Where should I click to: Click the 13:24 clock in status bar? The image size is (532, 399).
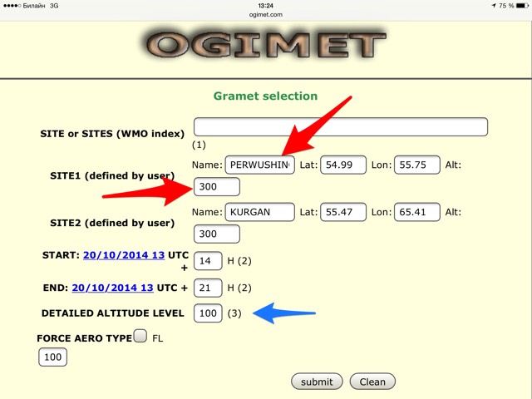(x=266, y=6)
